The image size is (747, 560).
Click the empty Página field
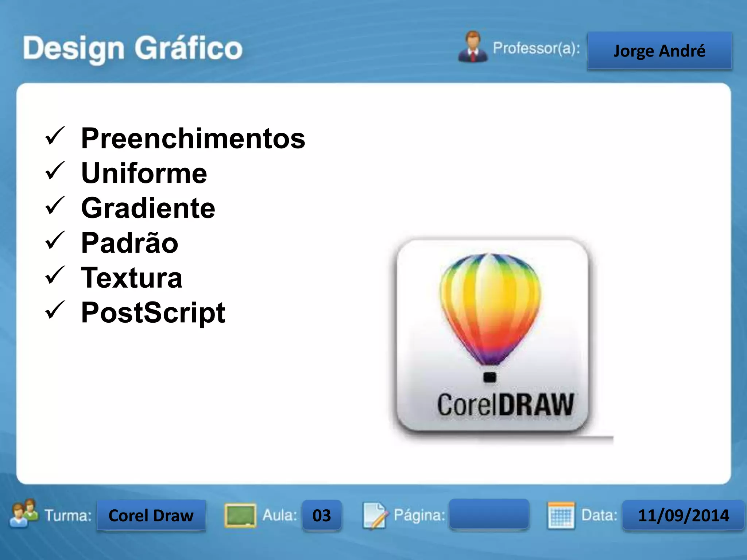click(x=489, y=514)
